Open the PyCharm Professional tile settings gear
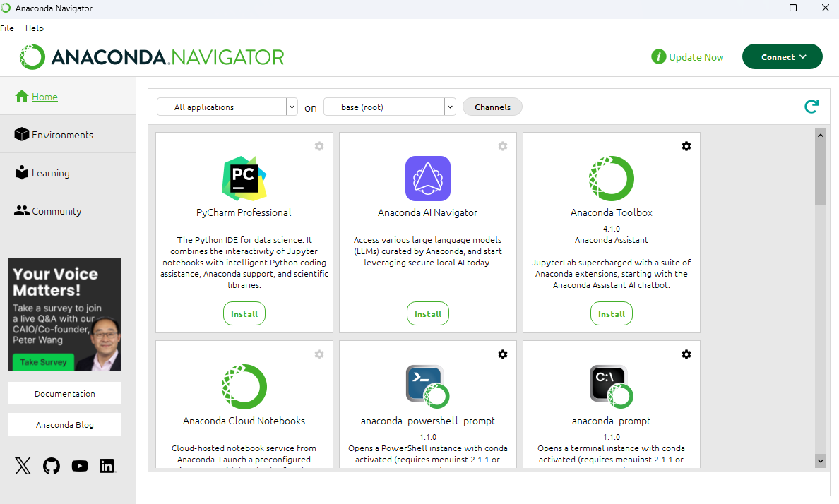Viewport: 839px width, 504px height. (x=319, y=146)
